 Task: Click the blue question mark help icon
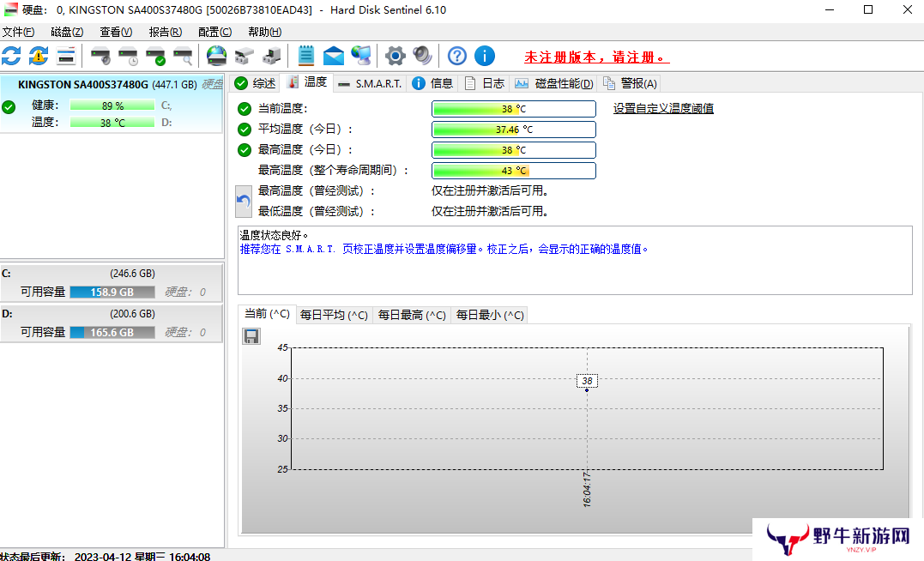(456, 56)
